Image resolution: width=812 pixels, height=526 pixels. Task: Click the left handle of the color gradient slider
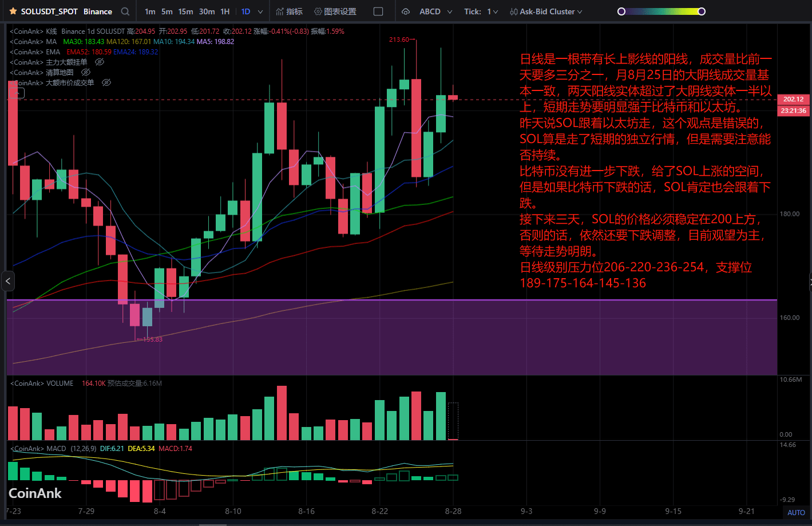click(x=621, y=11)
